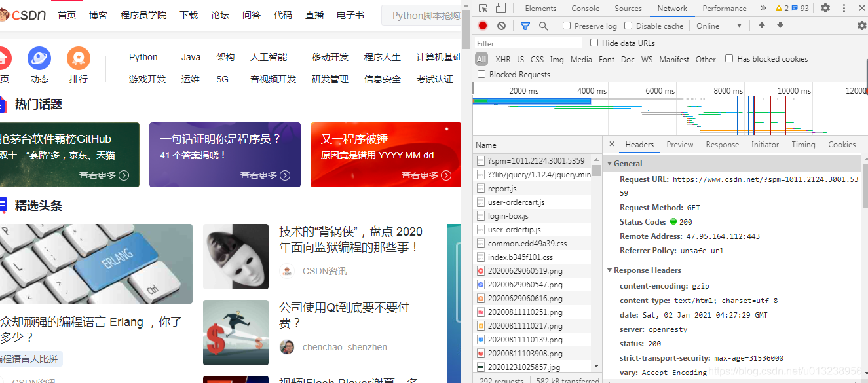Click the Erlang keyboard thumbnail
The height and width of the screenshot is (383, 868).
[x=96, y=264]
